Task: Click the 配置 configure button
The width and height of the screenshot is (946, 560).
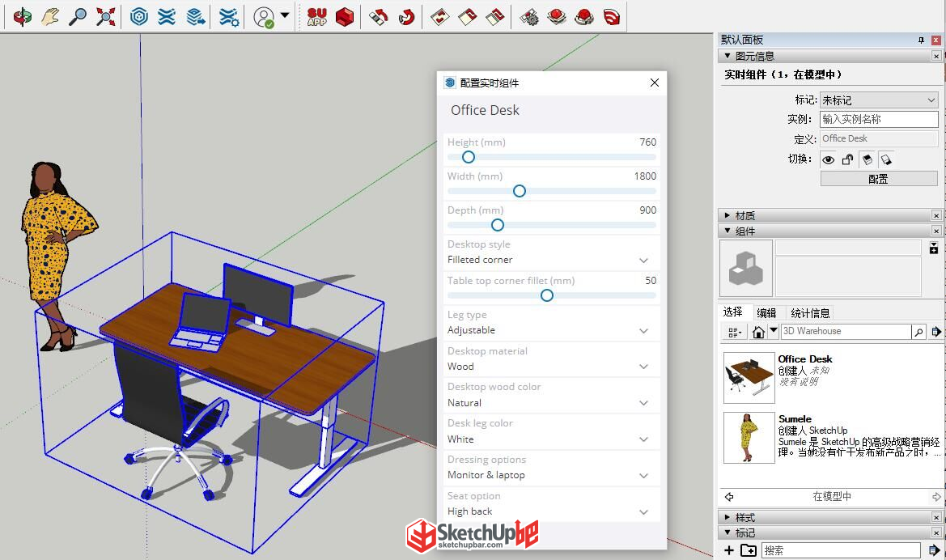Action: pos(879,179)
